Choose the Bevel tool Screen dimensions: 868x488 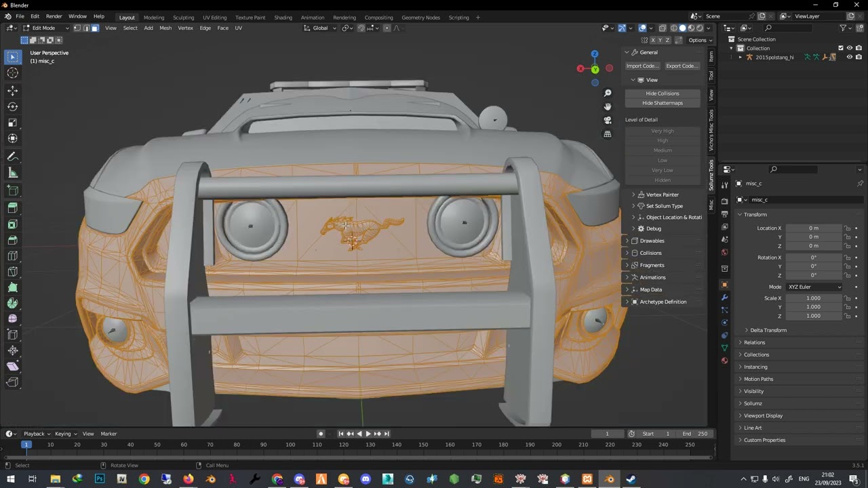point(13,239)
